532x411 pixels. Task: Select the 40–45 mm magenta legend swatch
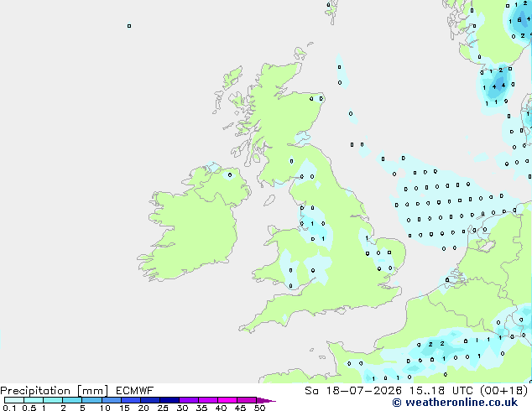click(227, 400)
